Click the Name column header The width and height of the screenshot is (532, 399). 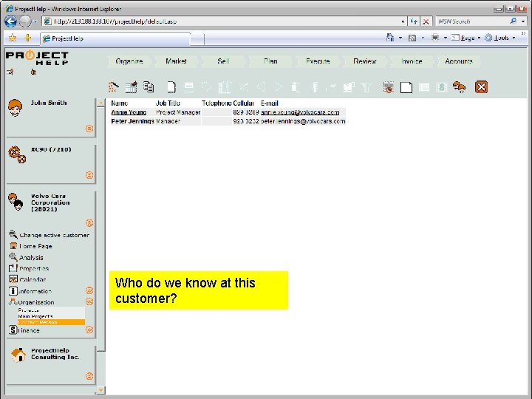click(120, 103)
